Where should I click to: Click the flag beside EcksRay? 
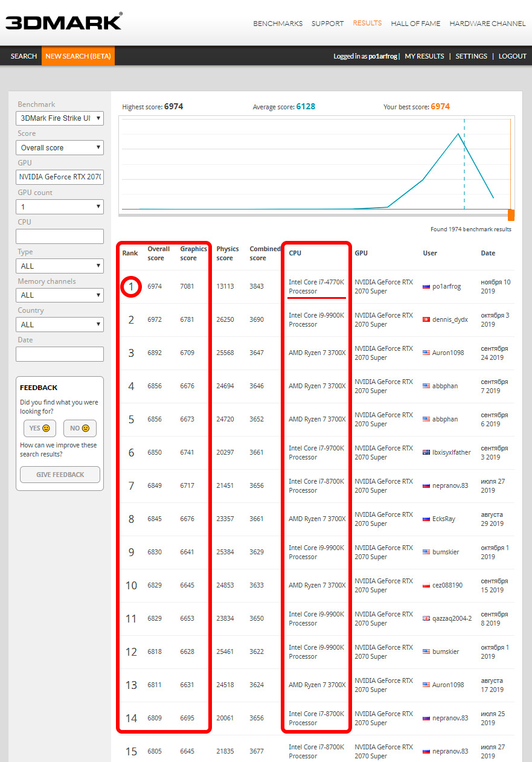click(x=426, y=519)
